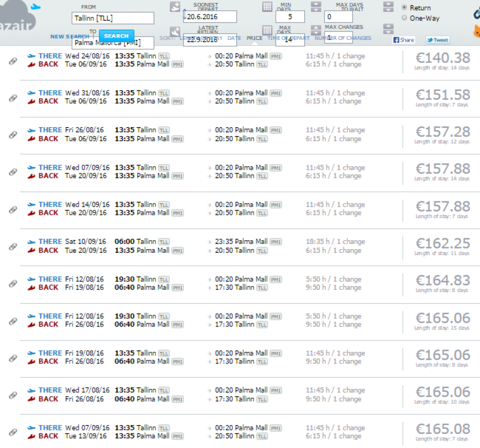Click the Min Days stepper arrows
This screenshot has height=448, width=480.
tap(316, 7)
